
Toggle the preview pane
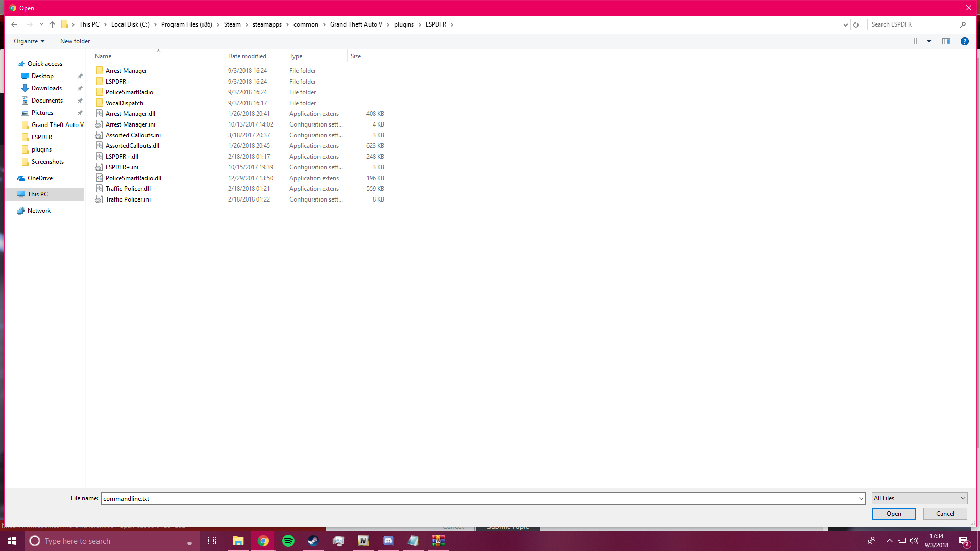click(946, 41)
